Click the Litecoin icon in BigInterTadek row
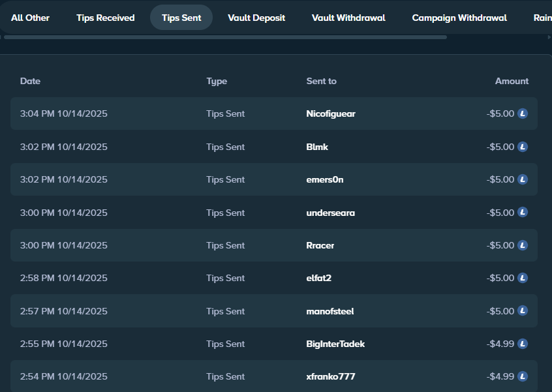 pyautogui.click(x=523, y=344)
